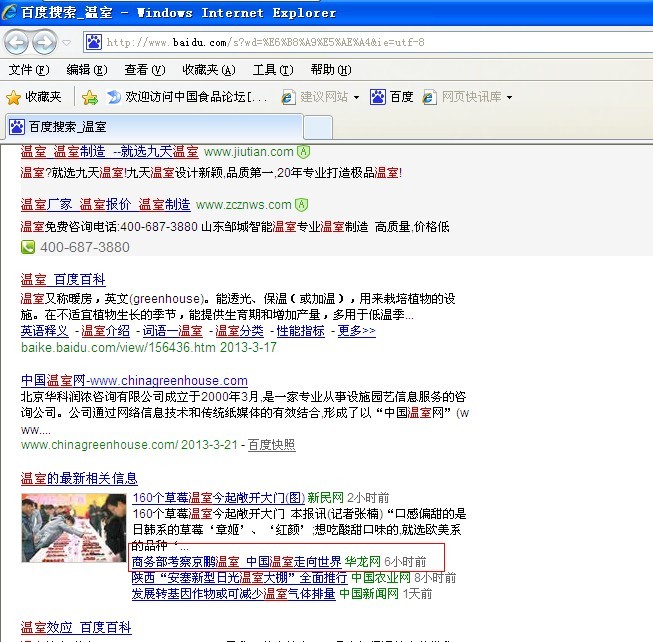This screenshot has width=653, height=642.
Task: Open the 编辑(E) menu
Action: (x=87, y=70)
